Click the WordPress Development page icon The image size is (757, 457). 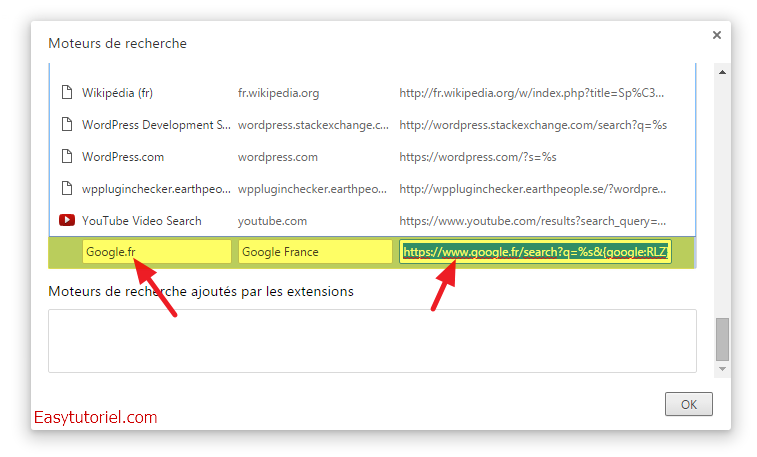coord(67,125)
